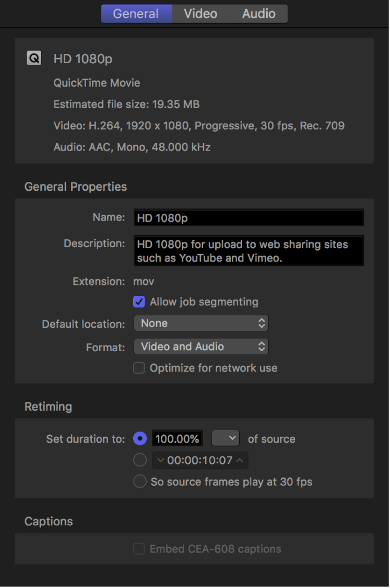Toggle Embed CEA-608 captions
Screen dimensions: 390x588
[x=139, y=549]
